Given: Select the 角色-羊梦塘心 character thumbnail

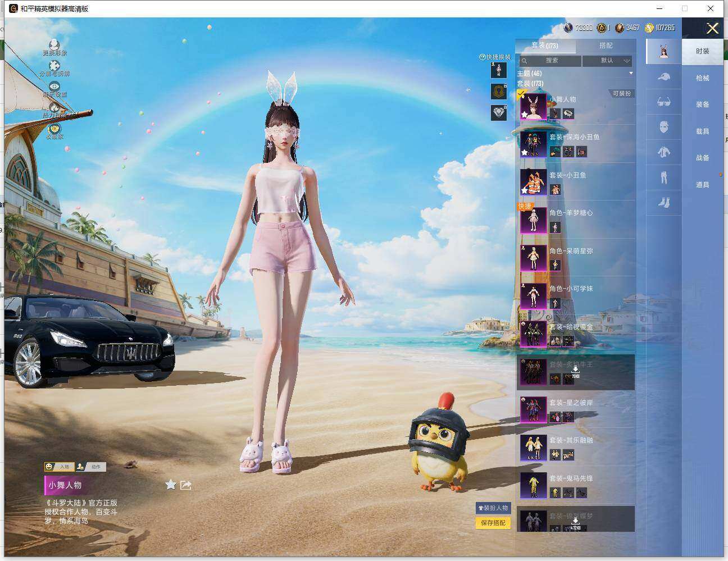Looking at the screenshot, I should coord(533,220).
